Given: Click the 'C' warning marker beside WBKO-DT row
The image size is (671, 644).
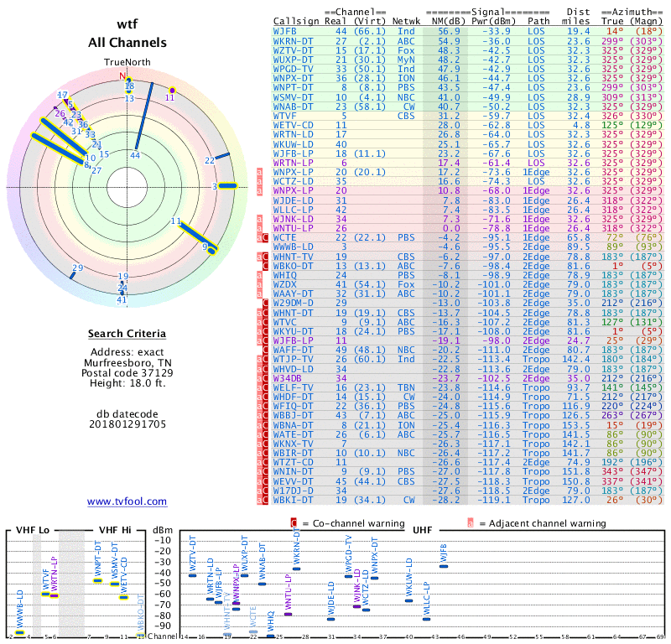Looking at the screenshot, I should [x=265, y=266].
